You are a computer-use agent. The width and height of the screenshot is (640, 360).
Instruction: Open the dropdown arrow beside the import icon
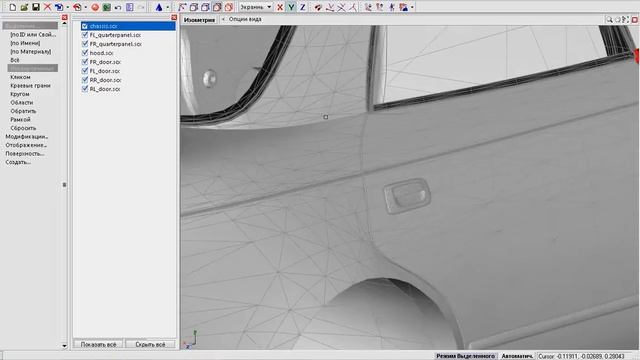coord(68,7)
